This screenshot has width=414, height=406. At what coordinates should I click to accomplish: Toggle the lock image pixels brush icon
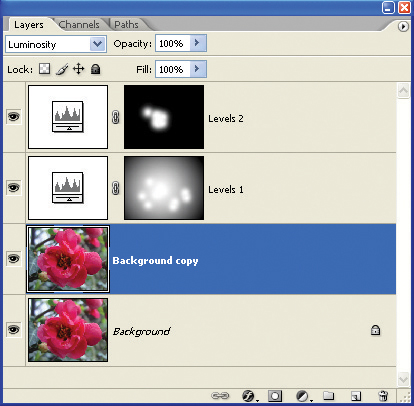(62, 69)
